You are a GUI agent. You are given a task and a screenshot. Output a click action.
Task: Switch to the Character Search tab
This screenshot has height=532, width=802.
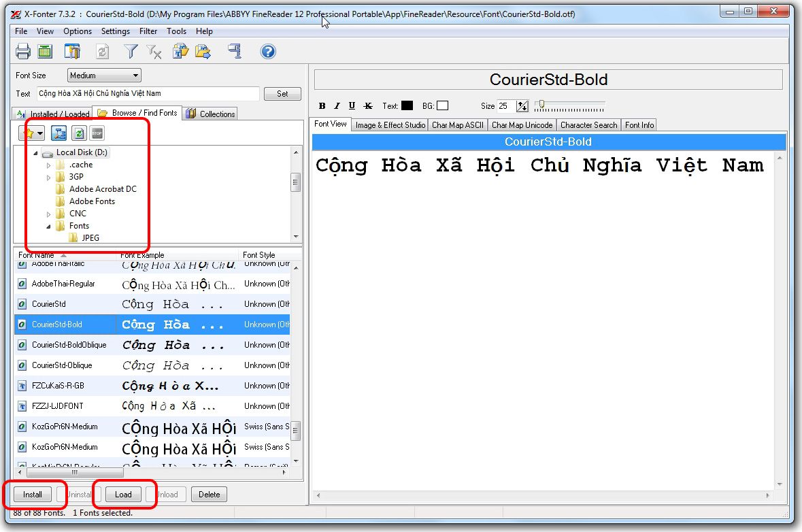click(588, 124)
